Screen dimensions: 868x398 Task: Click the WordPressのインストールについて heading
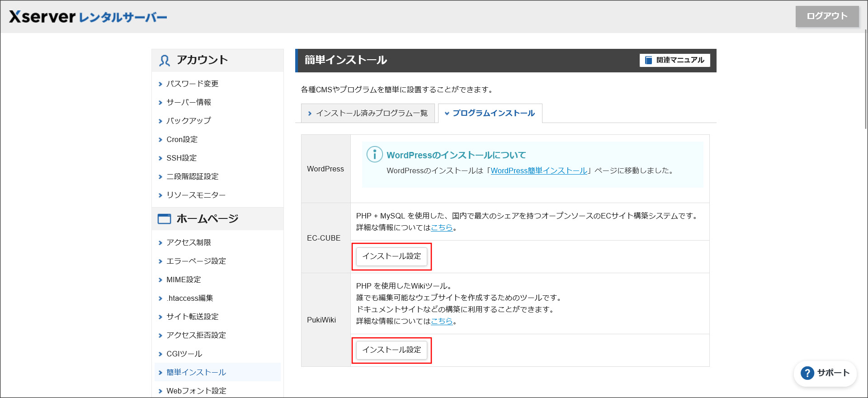[456, 155]
